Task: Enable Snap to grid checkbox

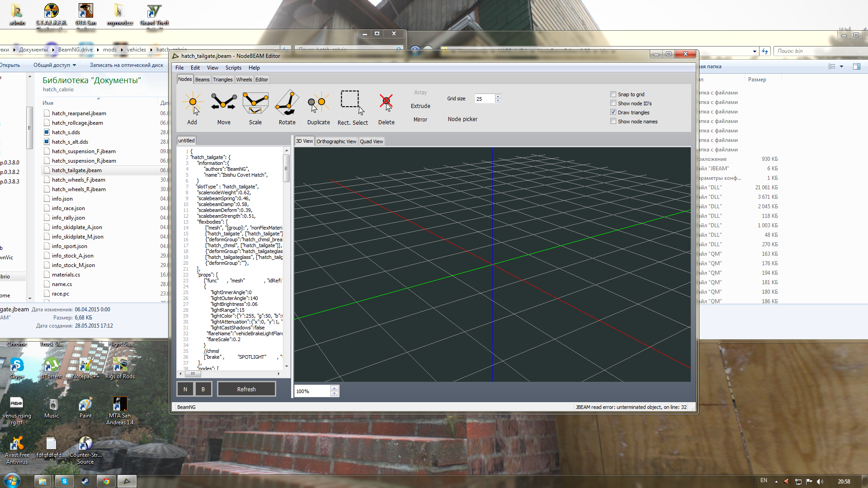Action: pos(613,94)
